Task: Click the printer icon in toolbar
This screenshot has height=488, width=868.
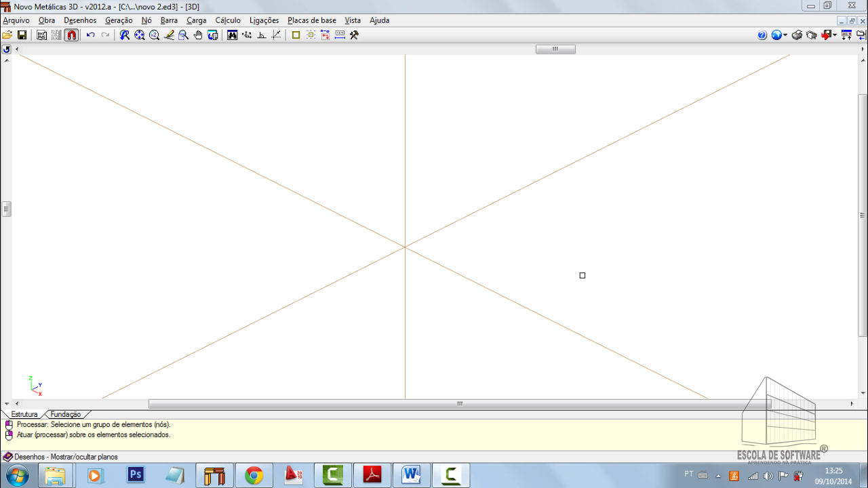Action: [x=797, y=35]
